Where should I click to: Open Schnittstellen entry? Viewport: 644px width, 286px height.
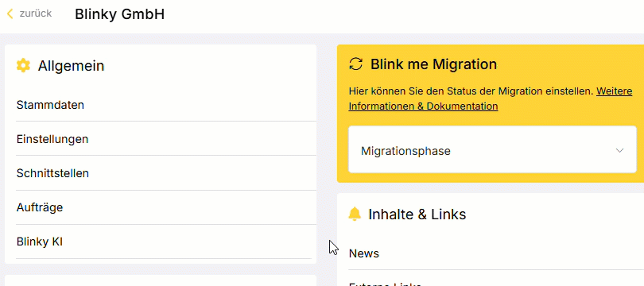[x=166, y=173]
